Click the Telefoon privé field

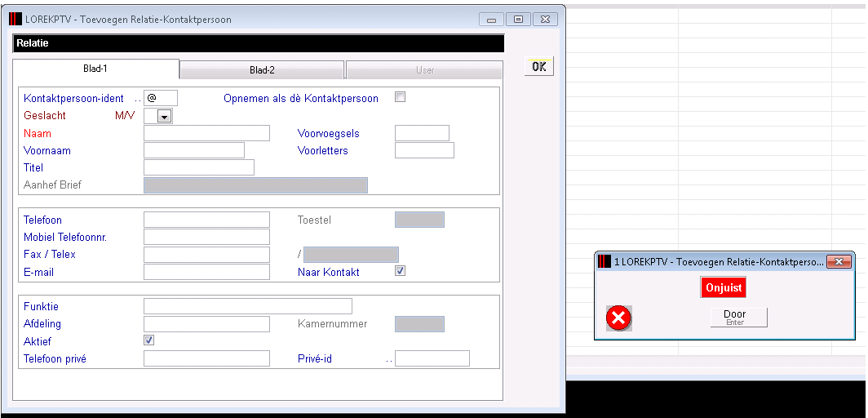coord(206,358)
